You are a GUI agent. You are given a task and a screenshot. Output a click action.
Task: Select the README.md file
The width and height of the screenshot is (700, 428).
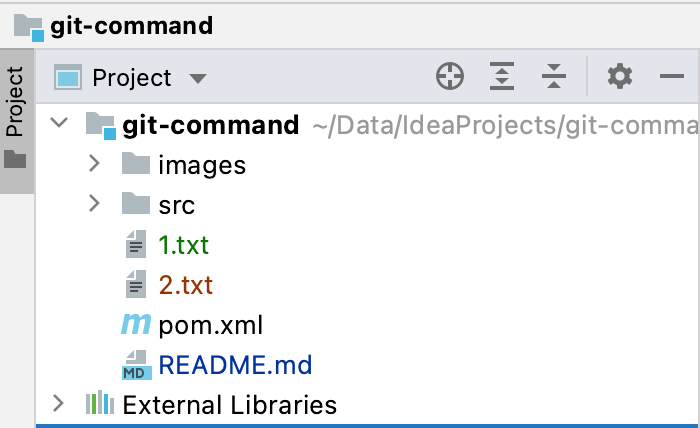click(235, 365)
